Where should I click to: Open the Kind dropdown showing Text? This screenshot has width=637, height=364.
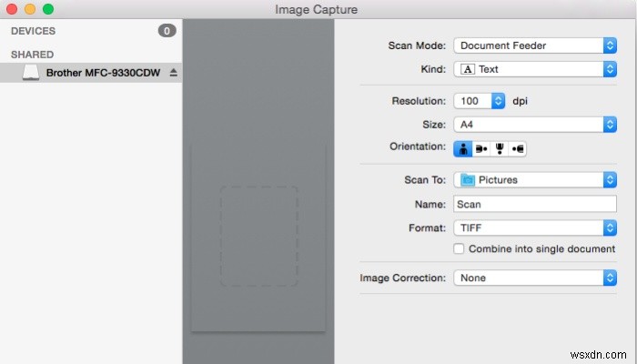point(535,69)
